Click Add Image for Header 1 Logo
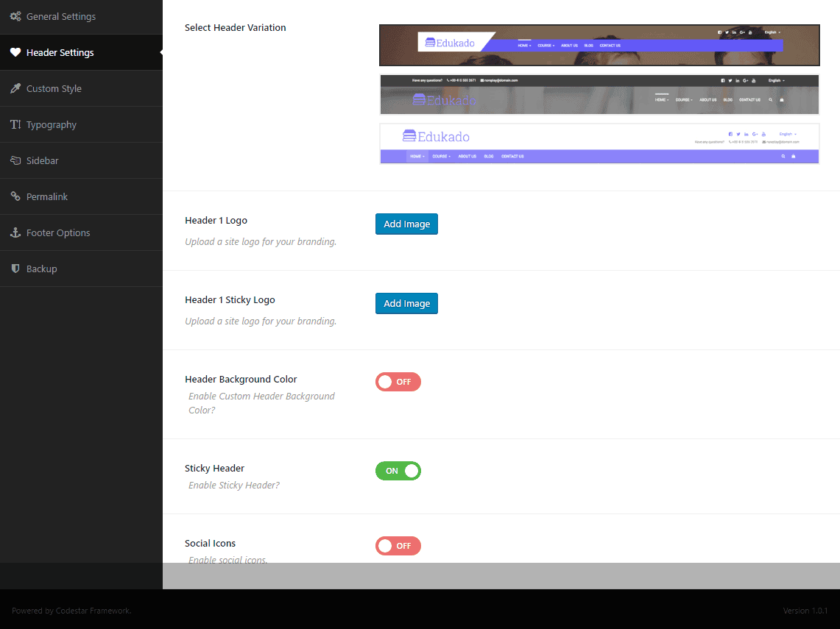 (x=406, y=224)
